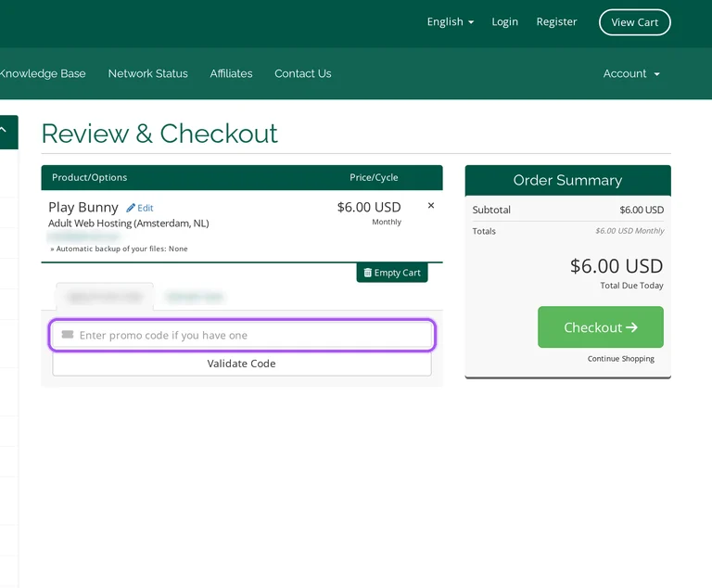
Task: Focus the promo code input field
Action: pyautogui.click(x=242, y=336)
